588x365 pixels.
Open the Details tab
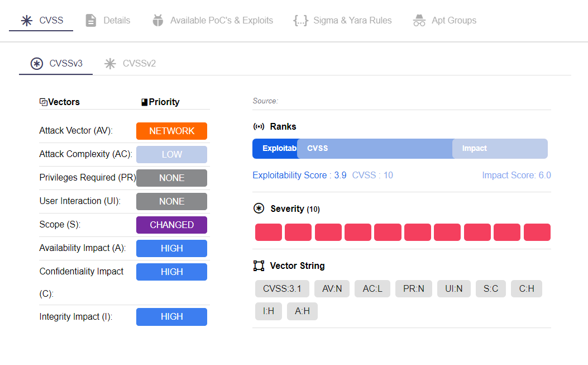(108, 20)
